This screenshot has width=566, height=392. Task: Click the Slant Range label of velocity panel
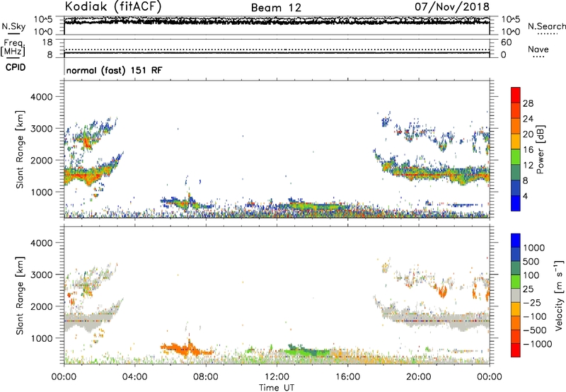click(x=20, y=295)
